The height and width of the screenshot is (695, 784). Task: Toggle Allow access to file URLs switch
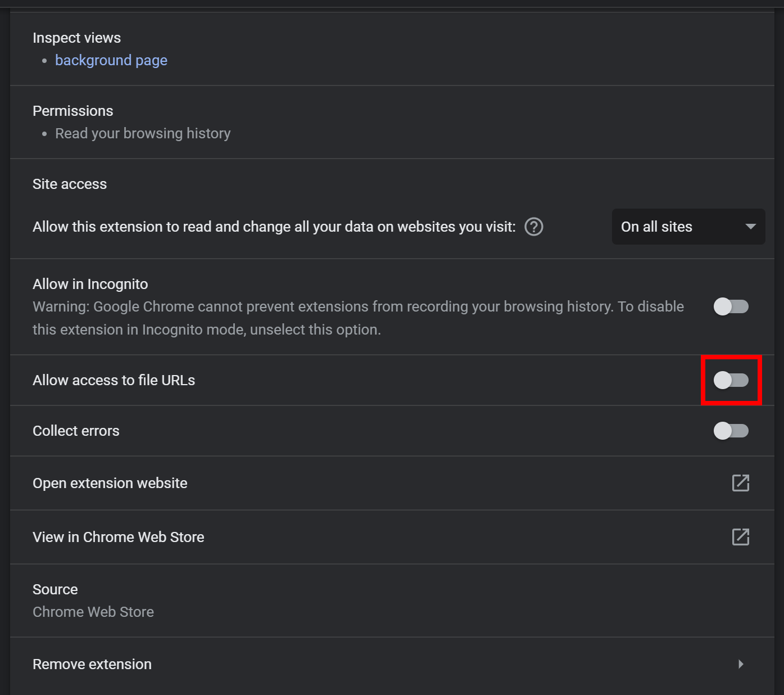(731, 380)
